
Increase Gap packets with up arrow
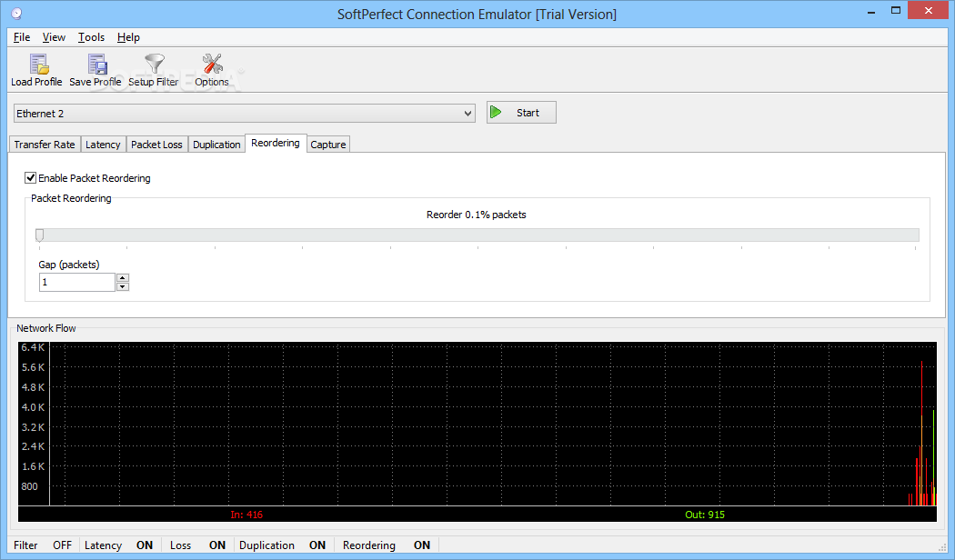pyautogui.click(x=123, y=277)
